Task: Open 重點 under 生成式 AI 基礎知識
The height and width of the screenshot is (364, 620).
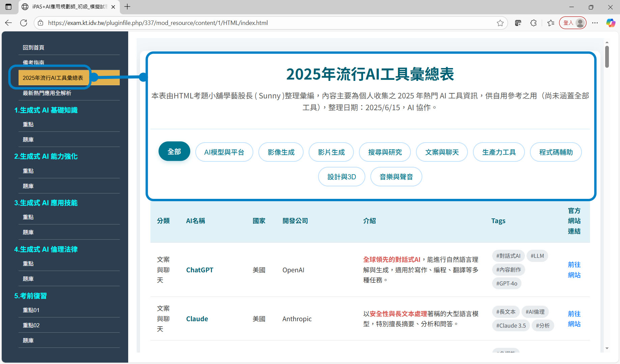Action: click(28, 124)
